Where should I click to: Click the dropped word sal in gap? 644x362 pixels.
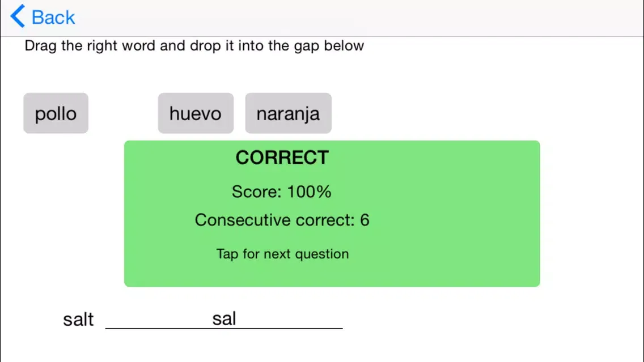coord(224,318)
